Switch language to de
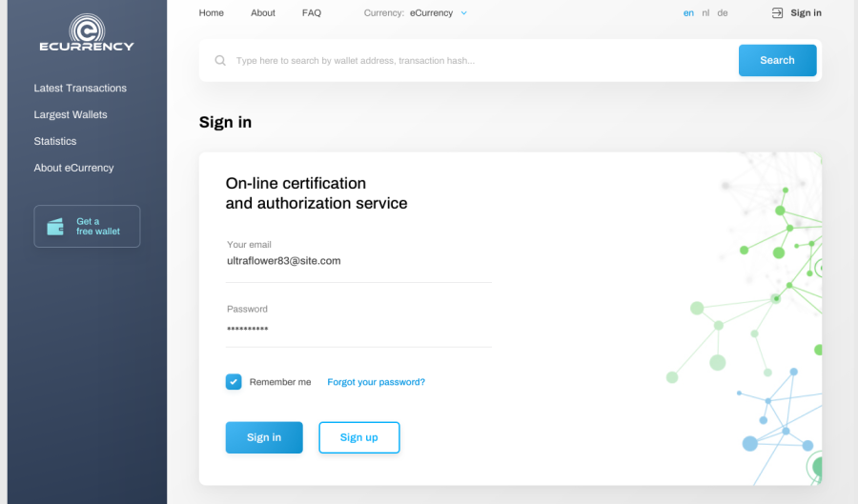Viewport: 858px width, 504px height. tap(723, 13)
